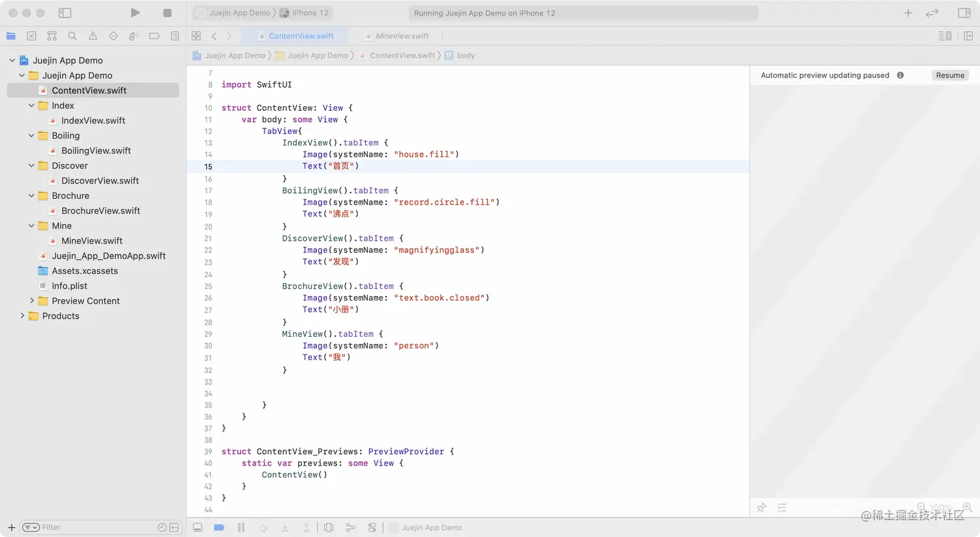Image resolution: width=980 pixels, height=537 pixels.
Task: Open the body symbol in jump bar
Action: pyautogui.click(x=460, y=56)
